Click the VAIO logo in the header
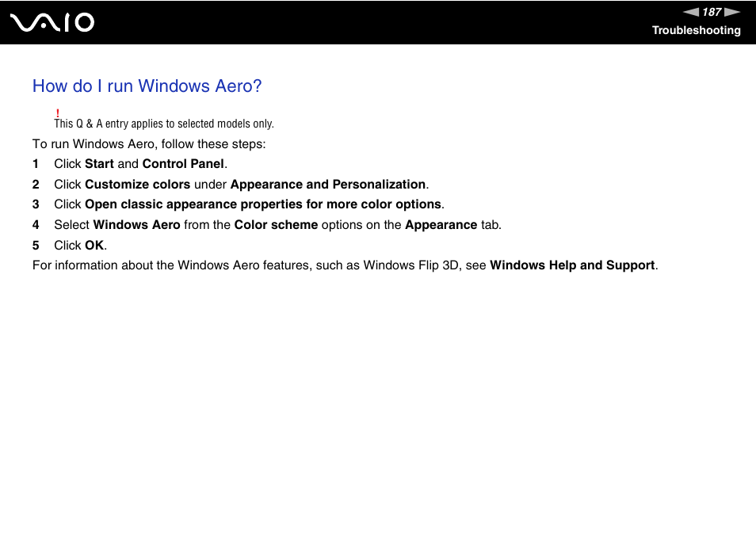This screenshot has height=534, width=756. tap(52, 22)
